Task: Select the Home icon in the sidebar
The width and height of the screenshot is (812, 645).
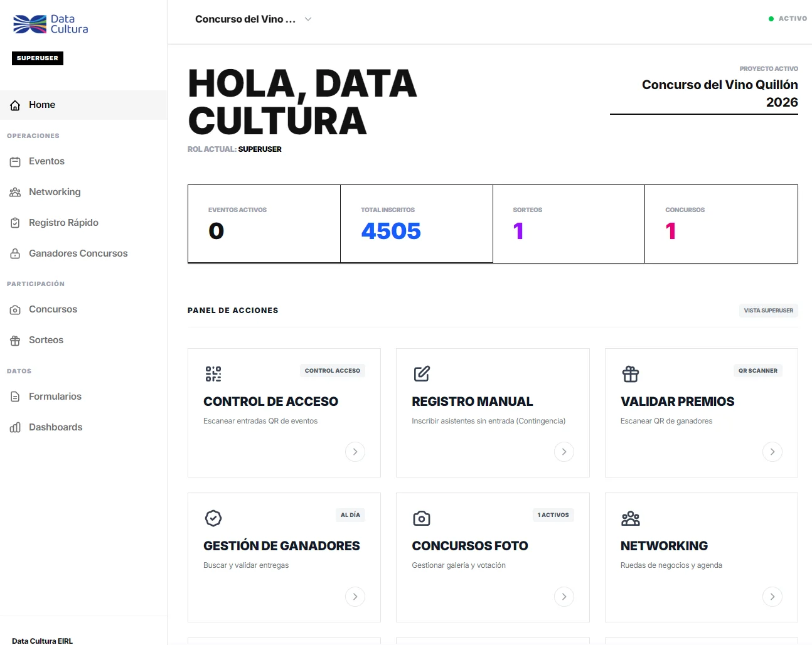Action: click(x=15, y=105)
